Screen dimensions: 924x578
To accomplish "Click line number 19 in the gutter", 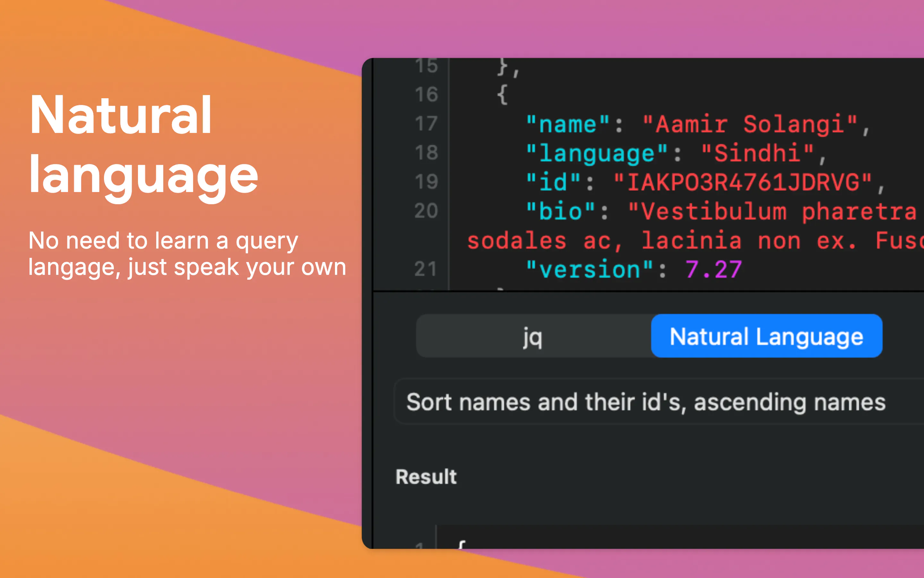I will pyautogui.click(x=426, y=181).
